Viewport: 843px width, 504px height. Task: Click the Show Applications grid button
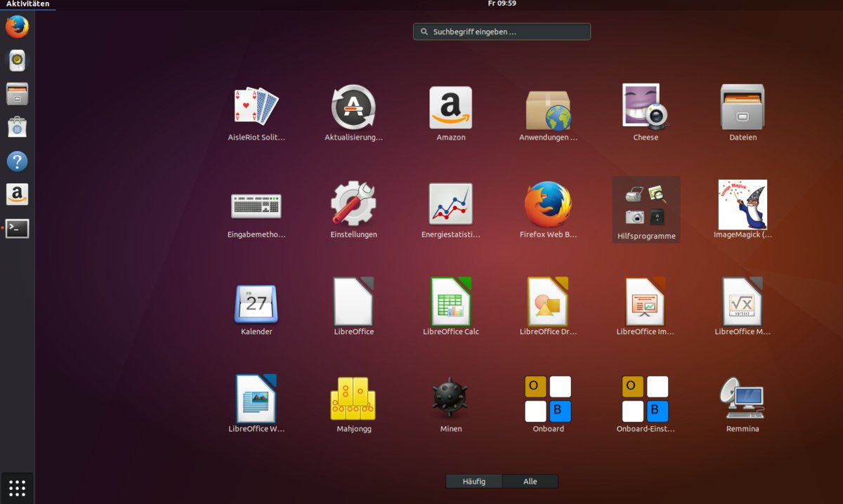point(17,487)
